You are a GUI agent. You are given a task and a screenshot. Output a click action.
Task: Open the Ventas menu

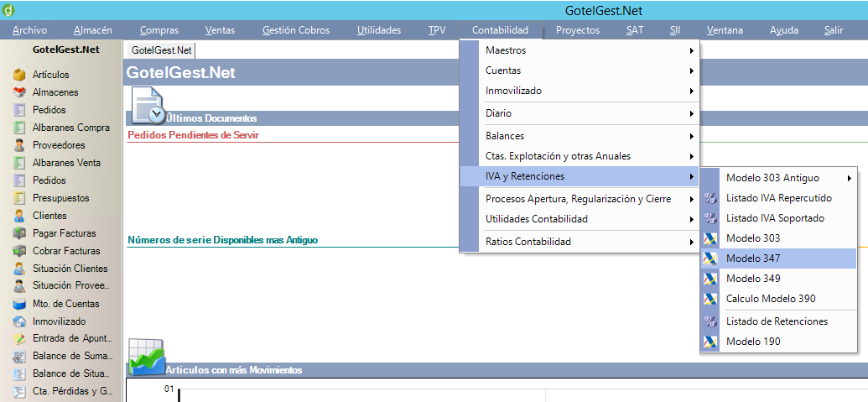coord(220,30)
